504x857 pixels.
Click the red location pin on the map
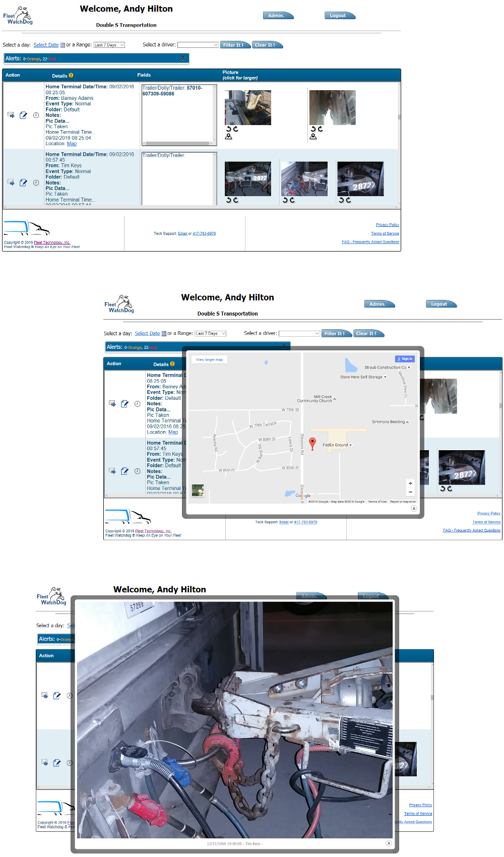click(x=312, y=444)
